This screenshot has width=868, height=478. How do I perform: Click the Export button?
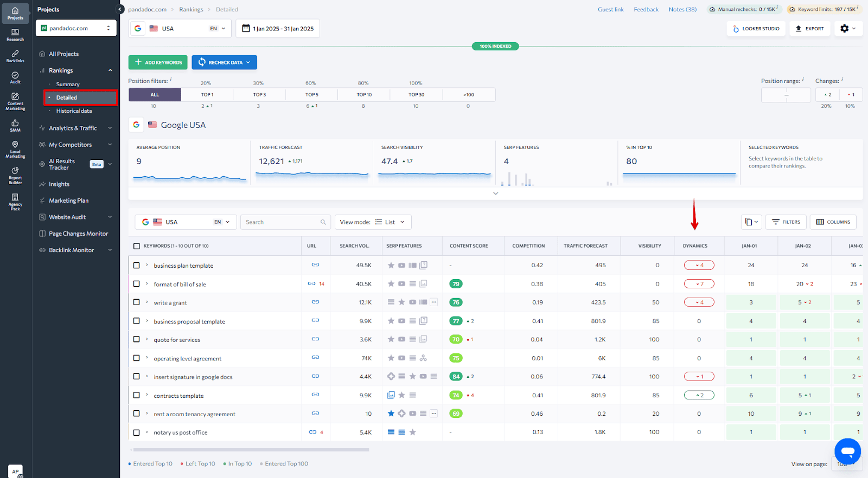[809, 28]
